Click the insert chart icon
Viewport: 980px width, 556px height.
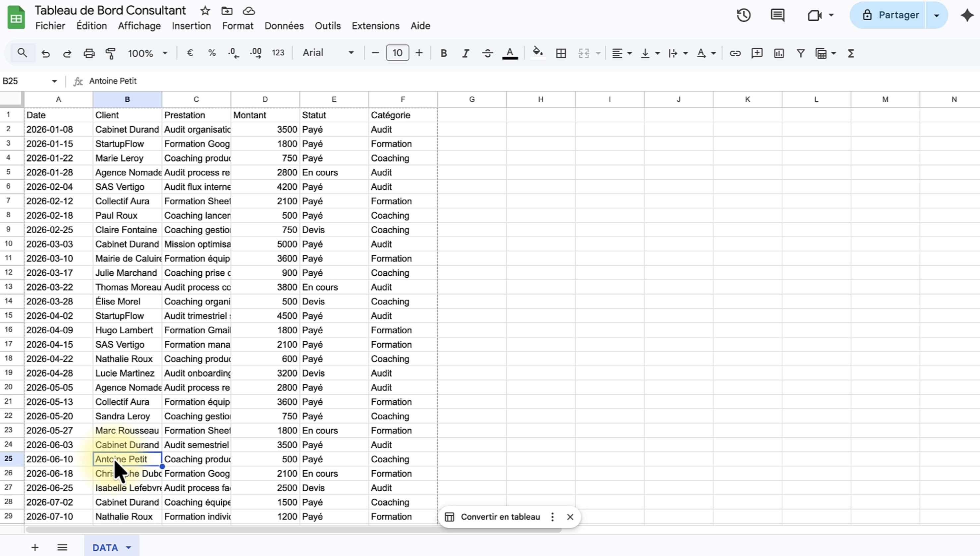pyautogui.click(x=779, y=53)
